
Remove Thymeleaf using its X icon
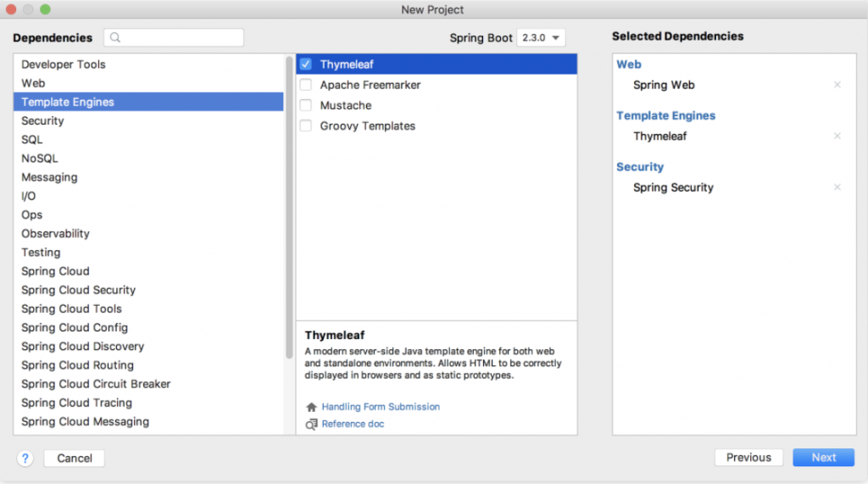pos(837,136)
